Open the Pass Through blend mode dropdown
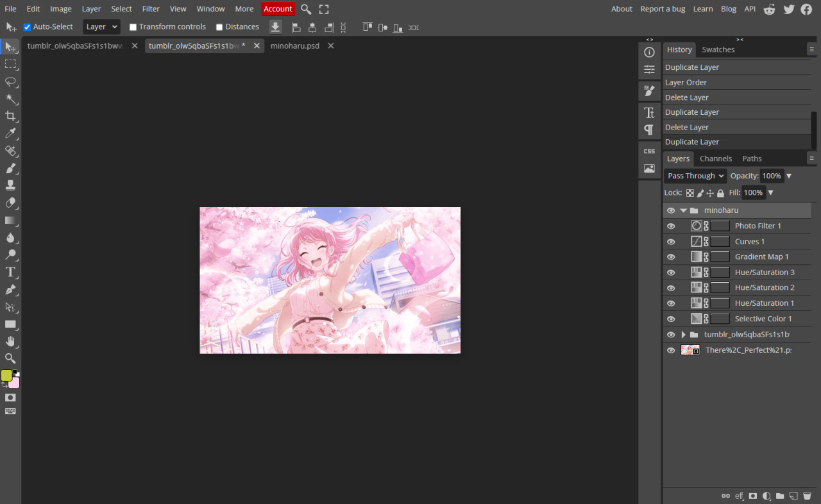Viewport: 821px width, 504px height. tap(695, 176)
